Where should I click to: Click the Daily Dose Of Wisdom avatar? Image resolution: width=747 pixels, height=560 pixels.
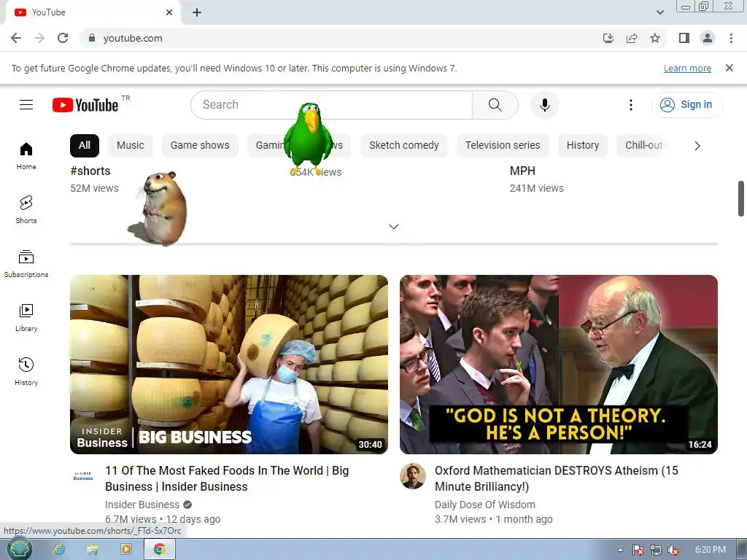click(x=413, y=476)
